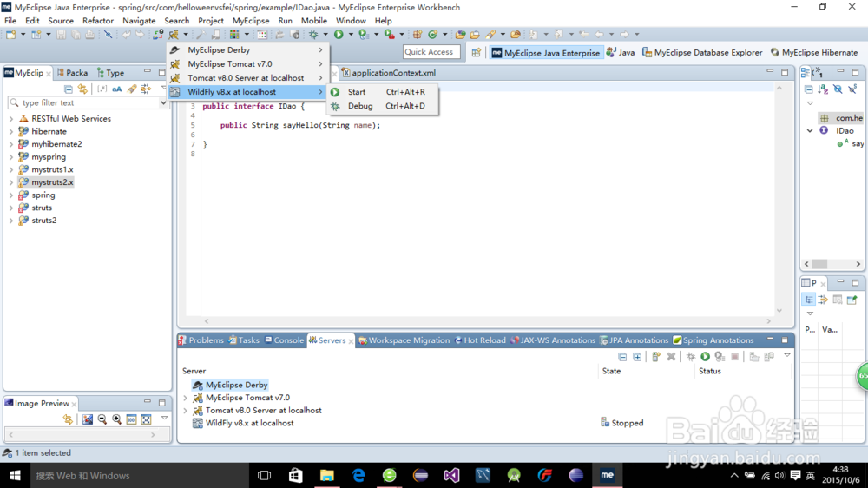The height and width of the screenshot is (488, 868).
Task: Switch to the Java perspective
Action: (621, 53)
